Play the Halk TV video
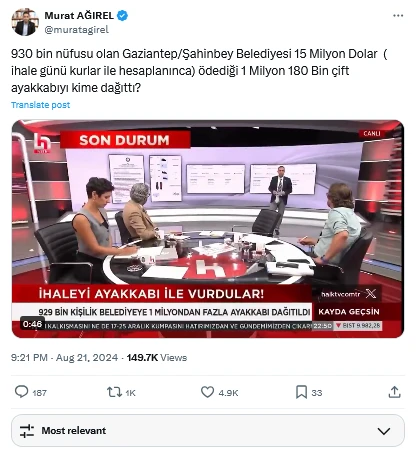This screenshot has height=452, width=416. click(x=208, y=229)
